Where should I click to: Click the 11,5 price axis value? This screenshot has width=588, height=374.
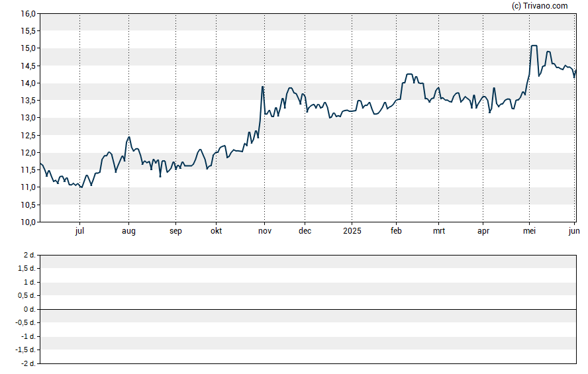point(28,169)
